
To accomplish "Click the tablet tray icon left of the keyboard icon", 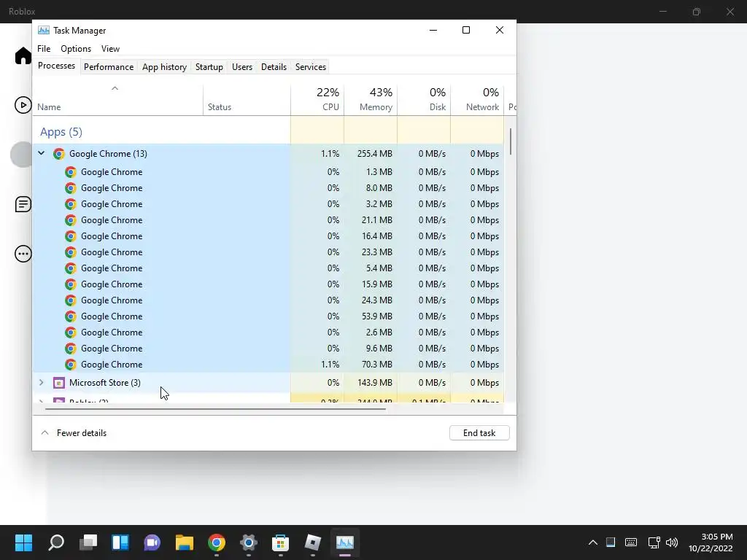I will (611, 542).
